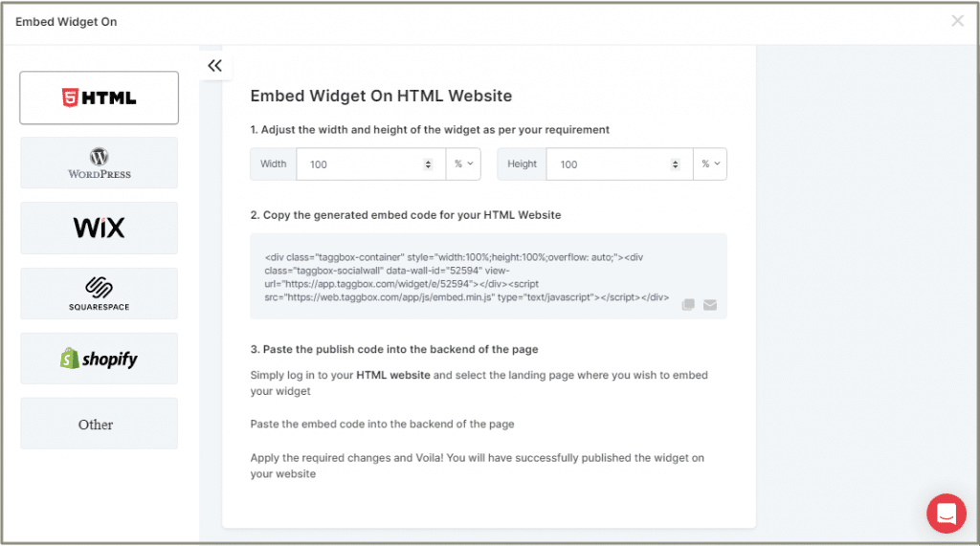980x546 pixels.
Task: Click the bold 'HTML website' text
Action: click(392, 376)
